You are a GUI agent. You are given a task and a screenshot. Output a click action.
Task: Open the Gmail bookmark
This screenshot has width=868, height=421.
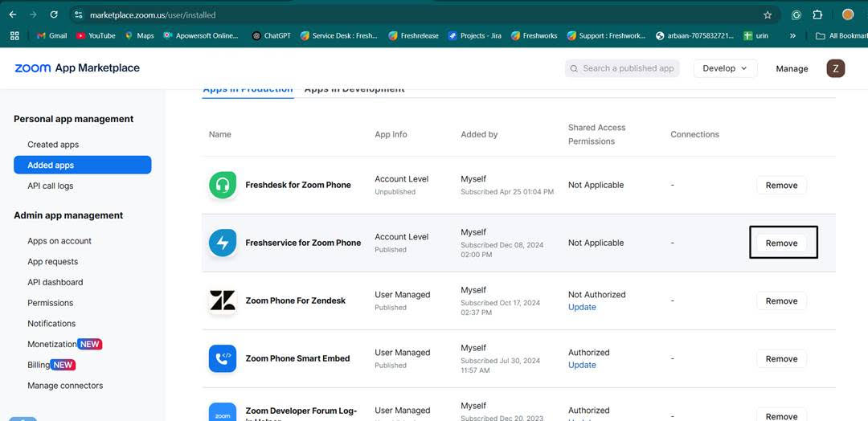pos(51,35)
